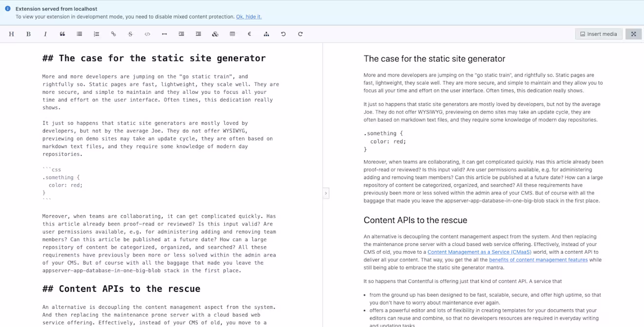Image resolution: width=644 pixels, height=327 pixels.
Task: Insert a horizontal rule
Action: tap(164, 34)
